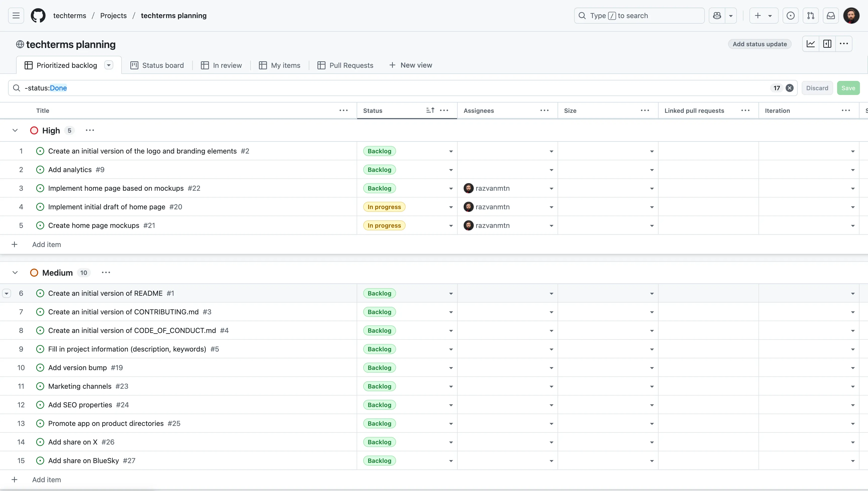This screenshot has height=491, width=868.
Task: Collapse the Medium priority group
Action: pos(15,272)
